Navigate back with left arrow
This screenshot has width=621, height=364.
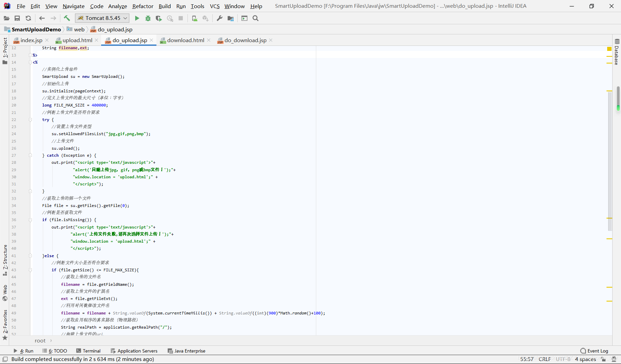click(x=42, y=18)
